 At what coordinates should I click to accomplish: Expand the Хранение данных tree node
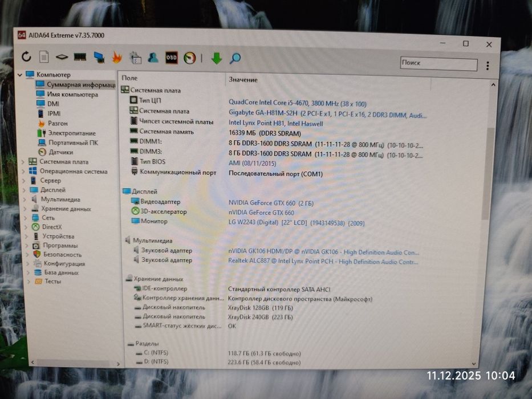[x=26, y=209]
